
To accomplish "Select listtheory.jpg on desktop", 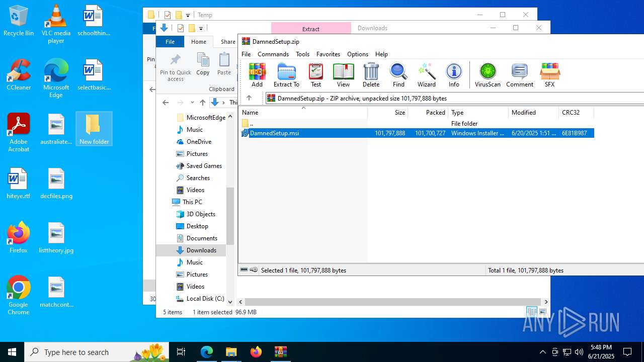I will [56, 238].
